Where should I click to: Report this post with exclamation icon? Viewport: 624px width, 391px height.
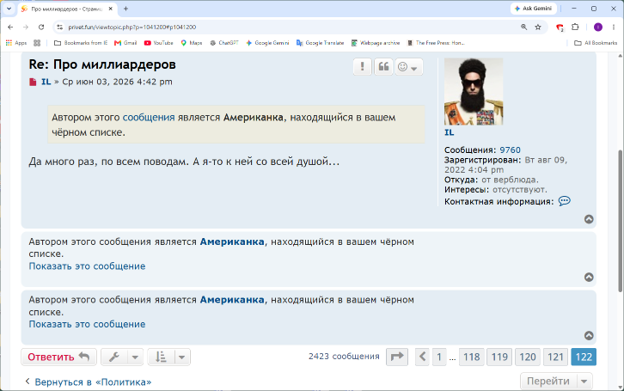tap(362, 67)
